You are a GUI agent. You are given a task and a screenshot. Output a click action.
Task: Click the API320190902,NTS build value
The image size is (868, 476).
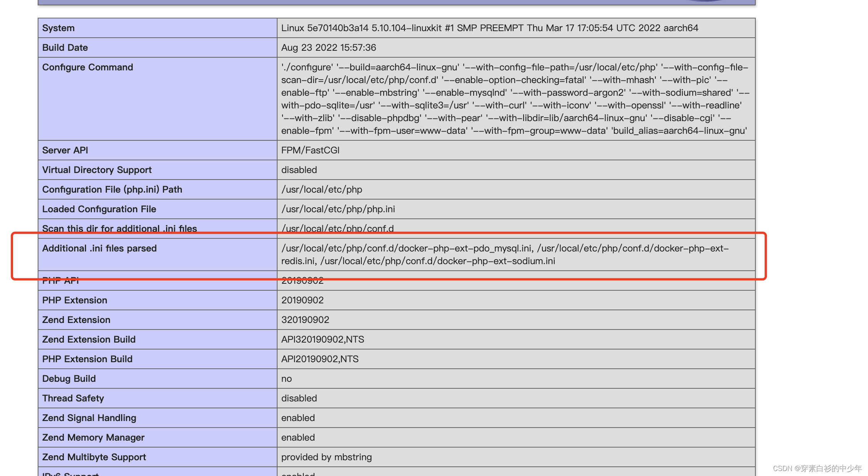323,340
